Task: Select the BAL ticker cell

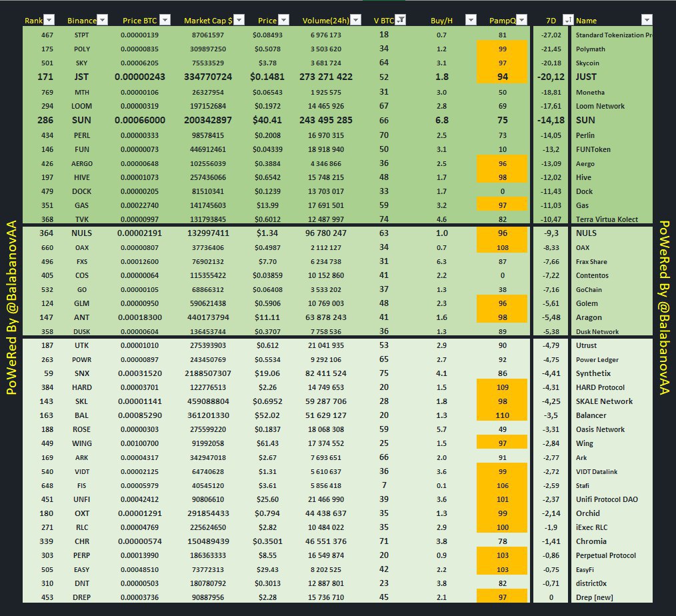Action: pyautogui.click(x=81, y=415)
